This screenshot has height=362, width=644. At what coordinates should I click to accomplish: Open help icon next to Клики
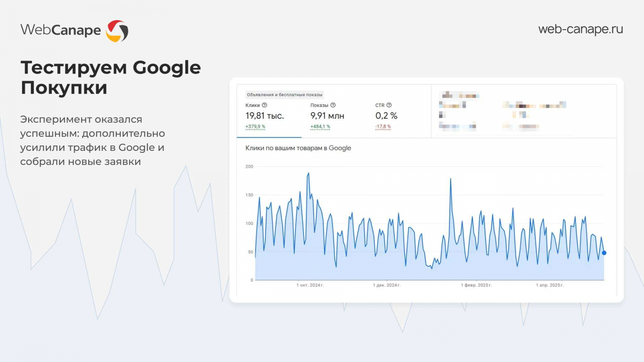(264, 105)
